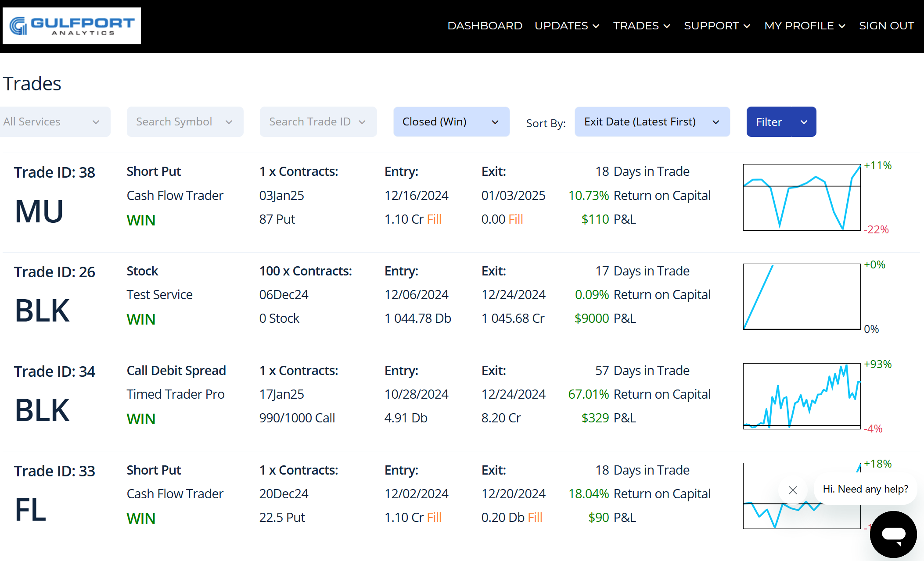Click the '22.5 Put' strike text
Viewport: 924px width, 561px height.
[282, 518]
